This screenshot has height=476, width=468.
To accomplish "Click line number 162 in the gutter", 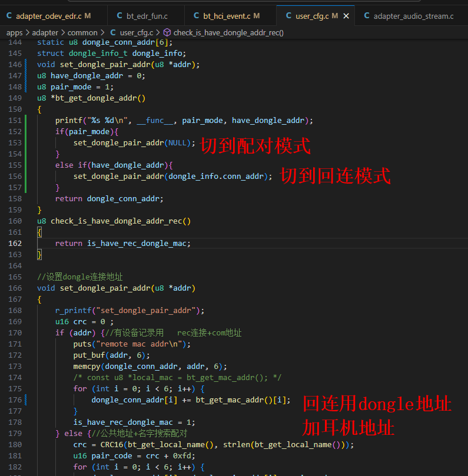I will pyautogui.click(x=15, y=244).
